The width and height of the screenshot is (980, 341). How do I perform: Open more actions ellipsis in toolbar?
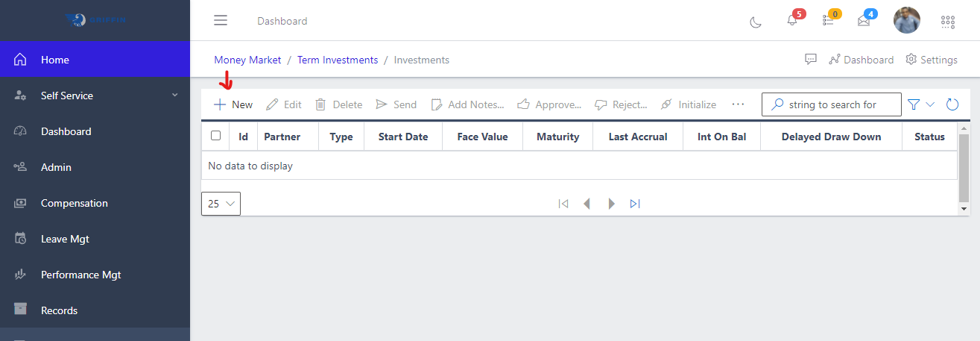tap(739, 104)
